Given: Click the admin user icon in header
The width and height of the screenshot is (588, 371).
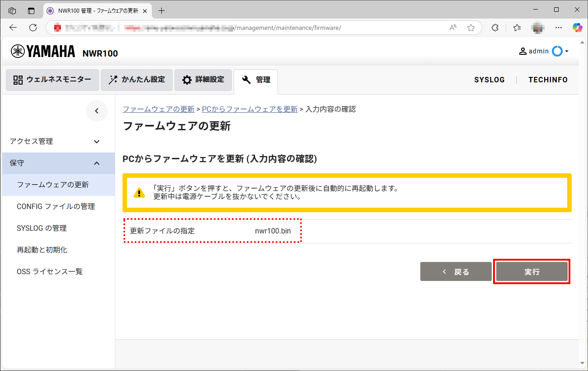Looking at the screenshot, I should pos(523,51).
